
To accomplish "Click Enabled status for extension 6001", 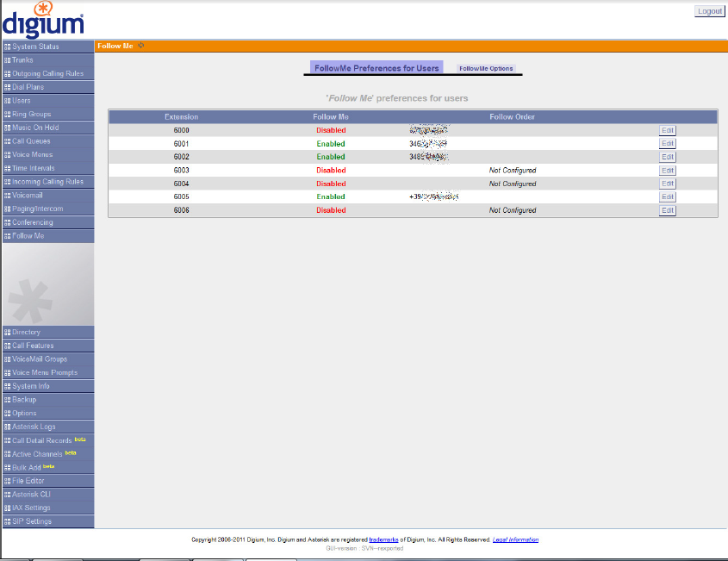I will [x=331, y=144].
